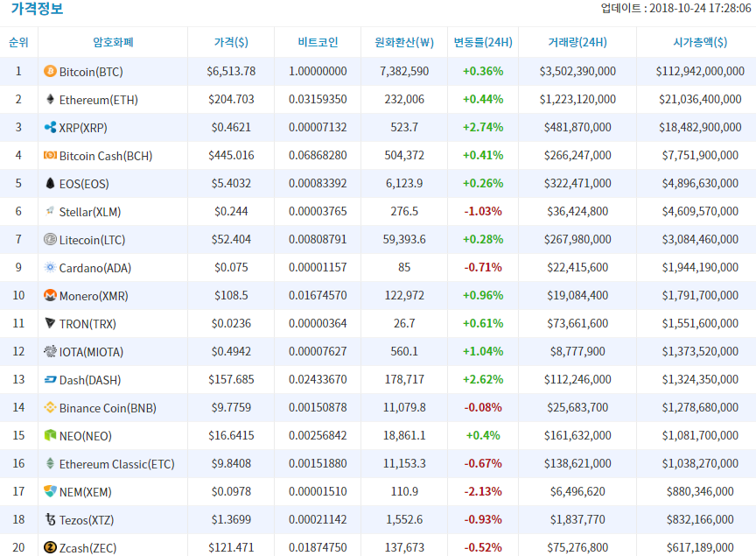Open the Bitcoin Cash(BCH) coin name
This screenshot has height=556, width=756.
click(106, 156)
